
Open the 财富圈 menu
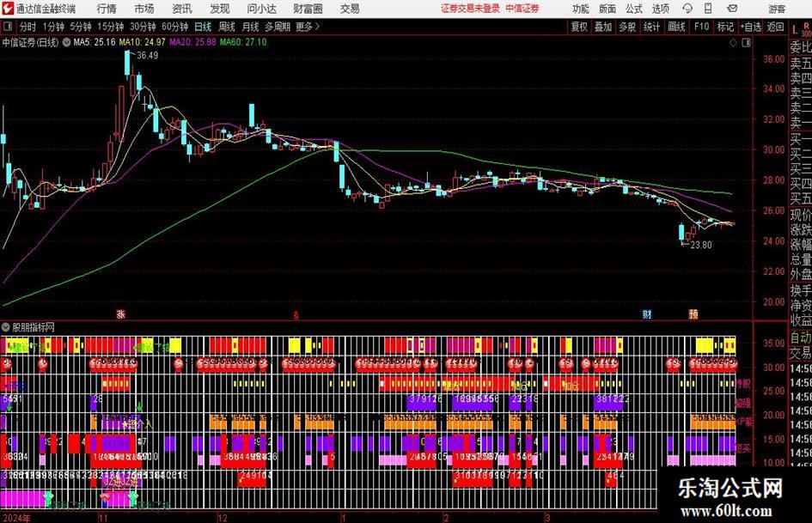click(x=308, y=9)
